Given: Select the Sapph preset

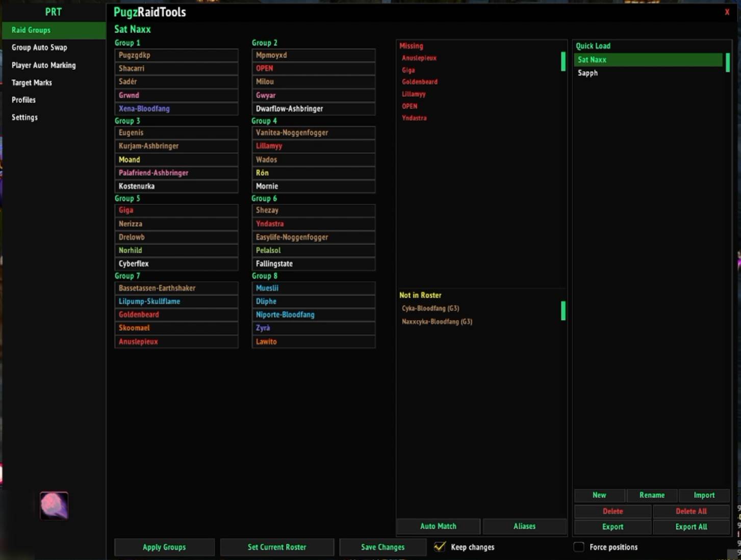Looking at the screenshot, I should pos(648,73).
